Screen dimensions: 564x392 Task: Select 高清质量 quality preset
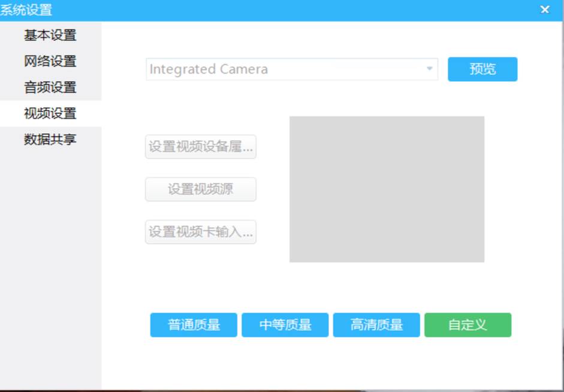pos(376,325)
